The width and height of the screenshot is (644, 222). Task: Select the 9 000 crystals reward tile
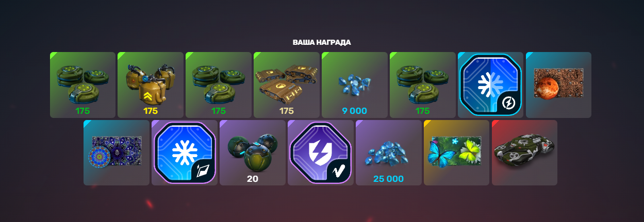click(355, 85)
